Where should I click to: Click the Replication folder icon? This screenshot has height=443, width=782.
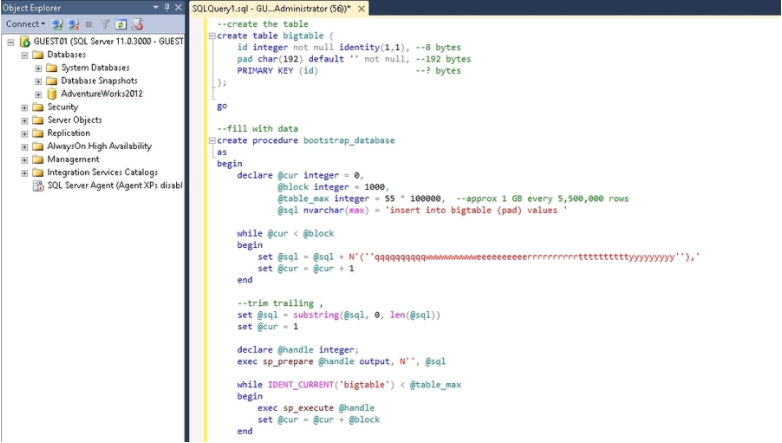click(38, 133)
